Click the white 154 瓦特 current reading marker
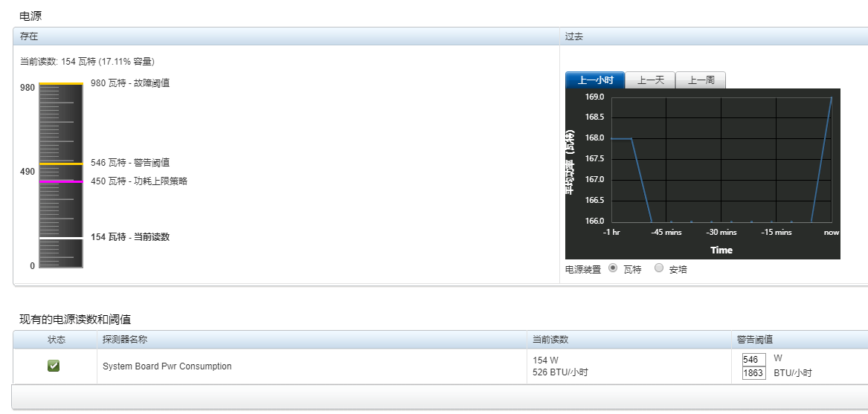This screenshot has width=868, height=414. (61, 238)
